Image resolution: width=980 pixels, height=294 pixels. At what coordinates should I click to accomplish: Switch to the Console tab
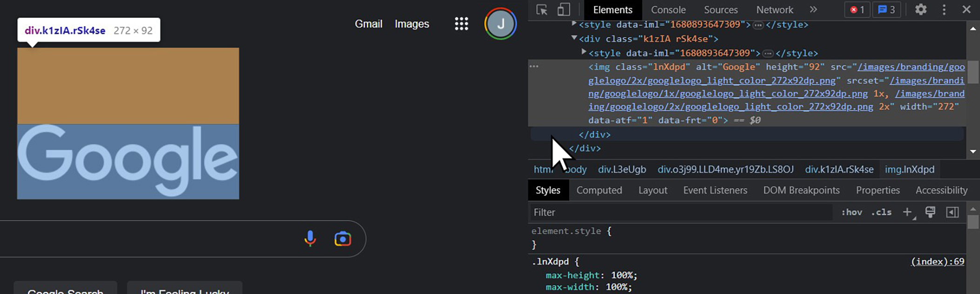click(x=668, y=10)
